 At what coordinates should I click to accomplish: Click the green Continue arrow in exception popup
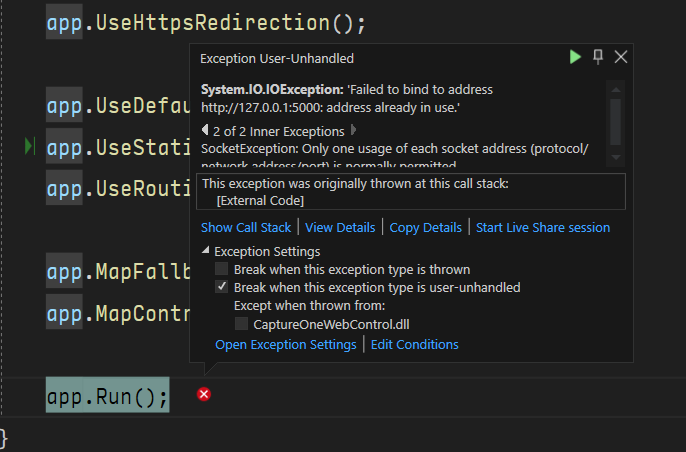click(575, 57)
